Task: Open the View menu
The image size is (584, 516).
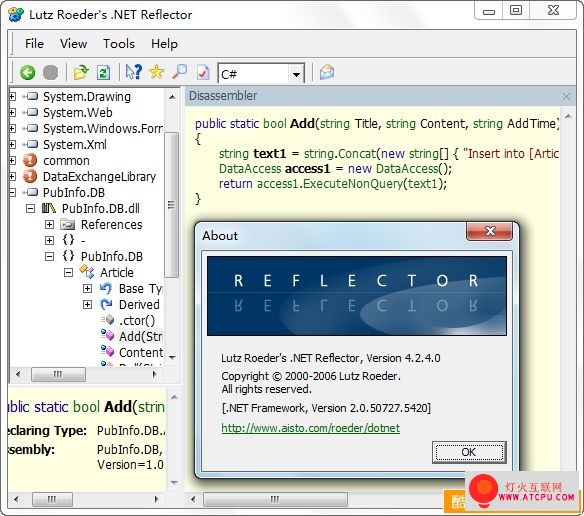Action: 73,44
